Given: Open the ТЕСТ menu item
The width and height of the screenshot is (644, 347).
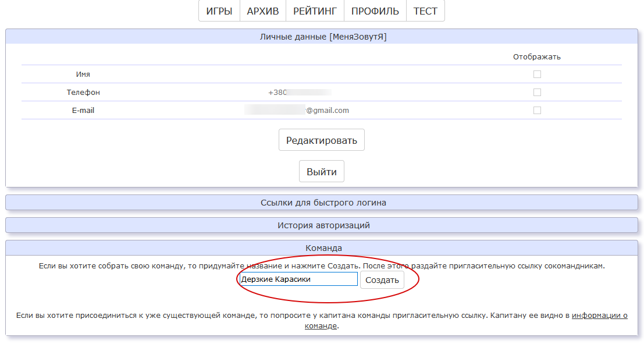Looking at the screenshot, I should point(425,11).
